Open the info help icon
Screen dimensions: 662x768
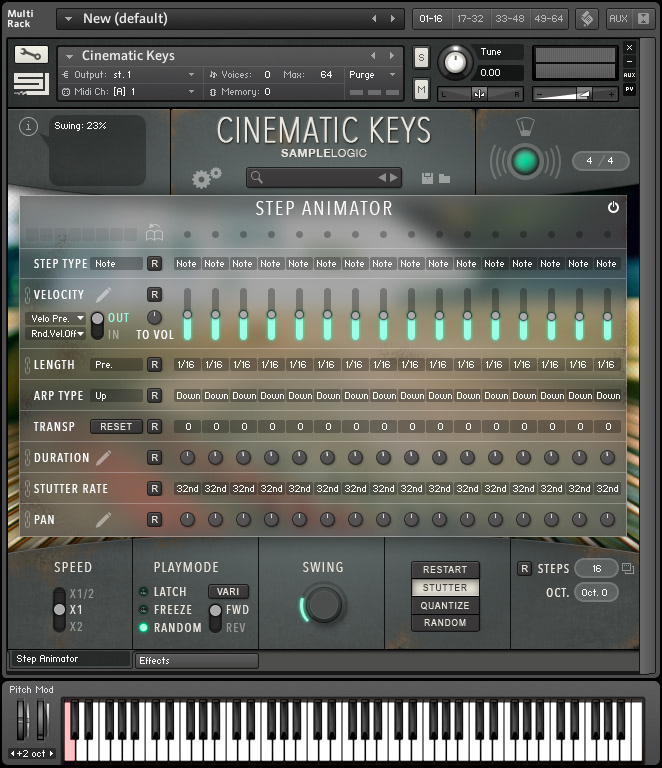(28, 126)
